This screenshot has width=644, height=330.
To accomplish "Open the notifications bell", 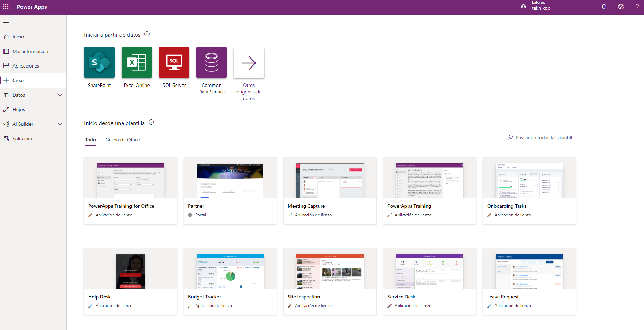I will (x=604, y=7).
